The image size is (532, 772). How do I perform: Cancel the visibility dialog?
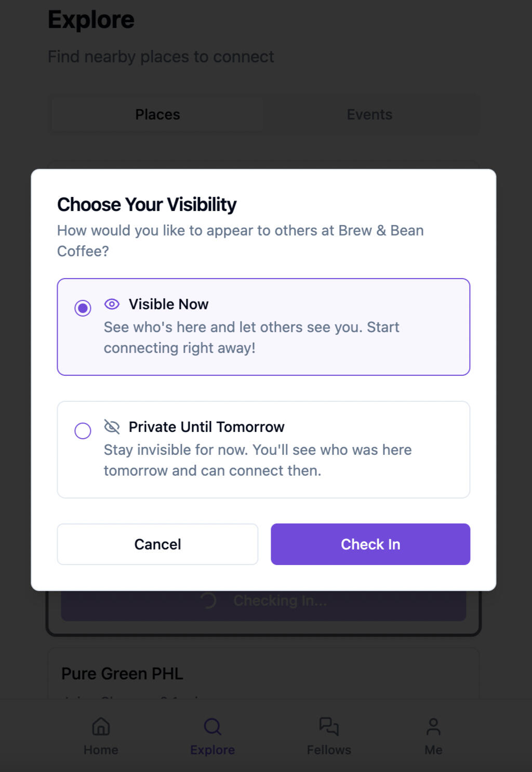pyautogui.click(x=157, y=544)
